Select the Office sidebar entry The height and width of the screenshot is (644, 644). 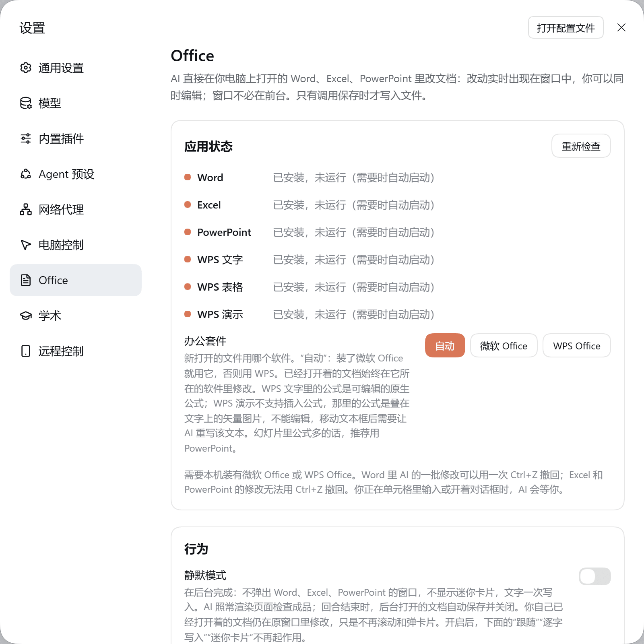[x=76, y=280]
